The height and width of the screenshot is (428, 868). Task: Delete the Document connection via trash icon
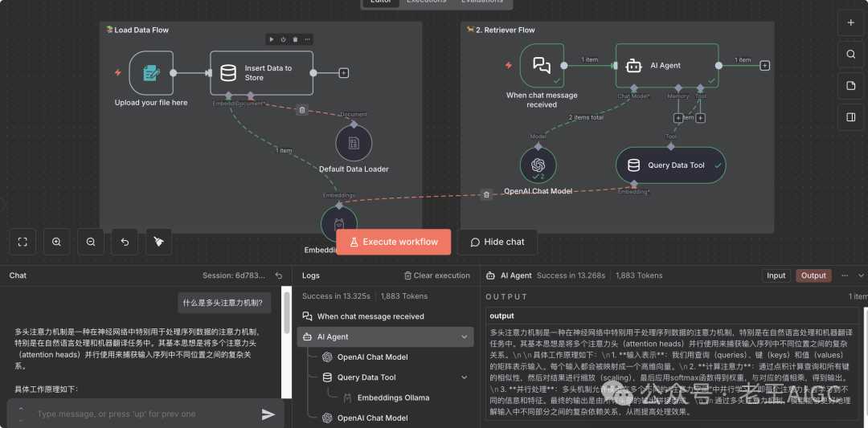click(x=301, y=110)
